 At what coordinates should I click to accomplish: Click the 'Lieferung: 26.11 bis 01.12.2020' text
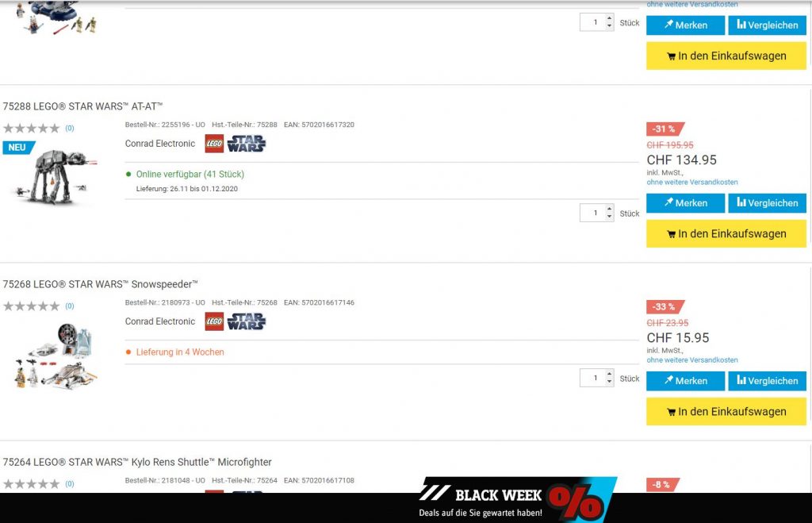(x=187, y=189)
